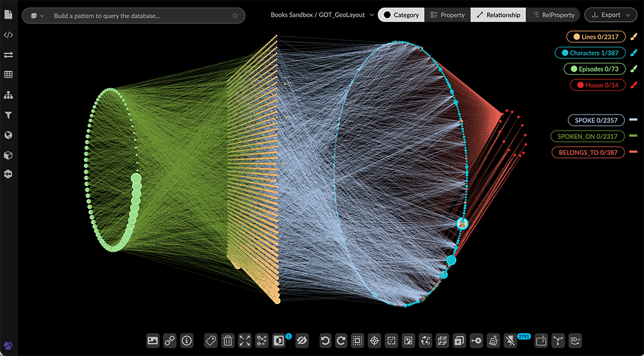Image resolution: width=644 pixels, height=356 pixels.
Task: Click the undo arrow icon
Action: 325,340
